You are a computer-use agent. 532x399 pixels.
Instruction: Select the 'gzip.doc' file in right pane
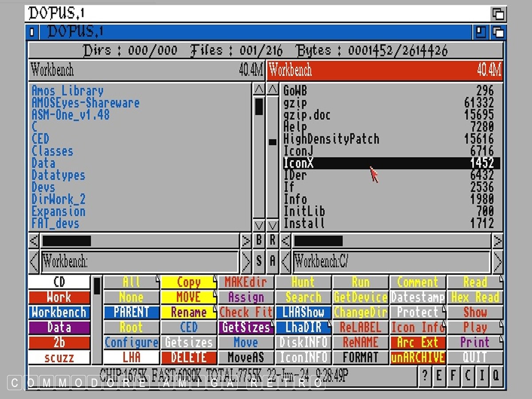(307, 115)
